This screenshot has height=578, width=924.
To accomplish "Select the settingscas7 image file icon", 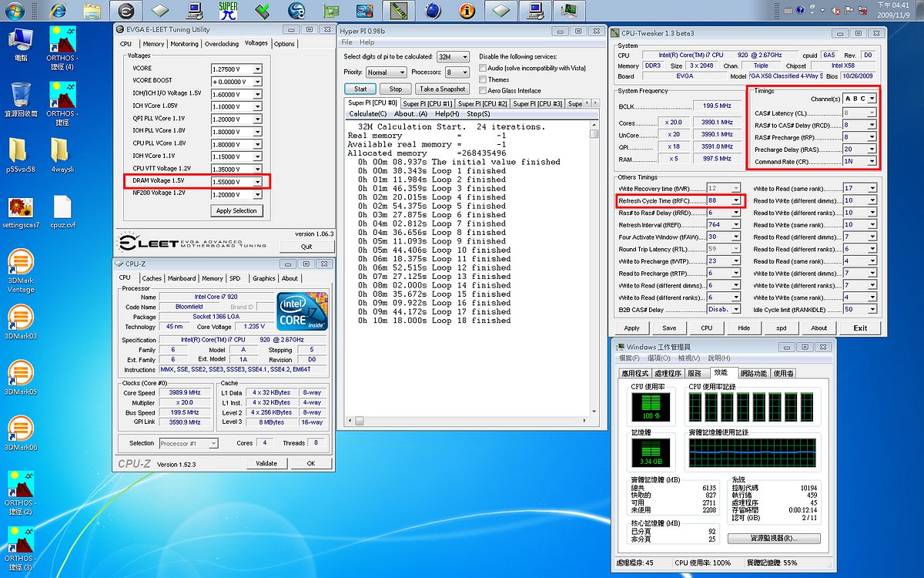I will (x=21, y=213).
